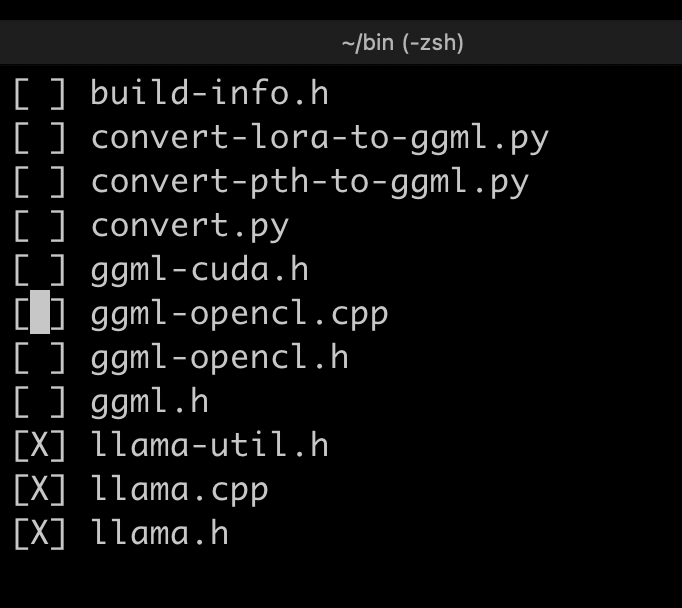Enable the convert-pth-to-ggml.py checkbox
The height and width of the screenshot is (608, 682).
tap(40, 182)
